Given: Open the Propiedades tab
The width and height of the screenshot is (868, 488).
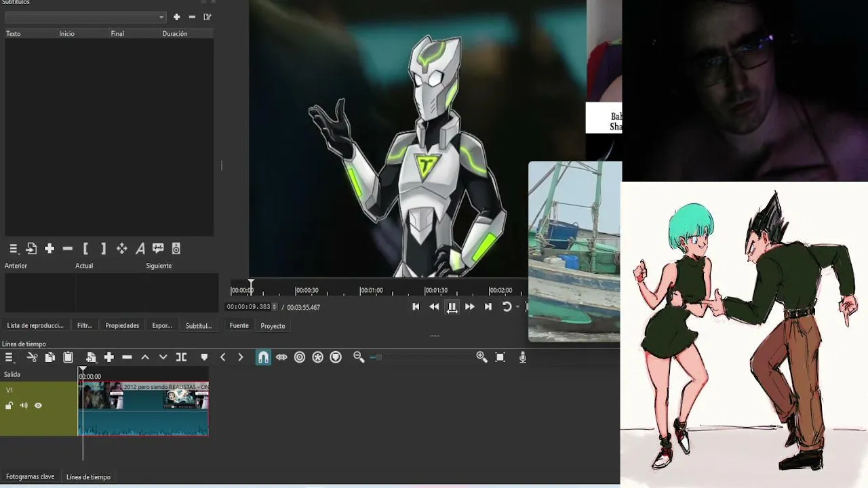Looking at the screenshot, I should [122, 325].
